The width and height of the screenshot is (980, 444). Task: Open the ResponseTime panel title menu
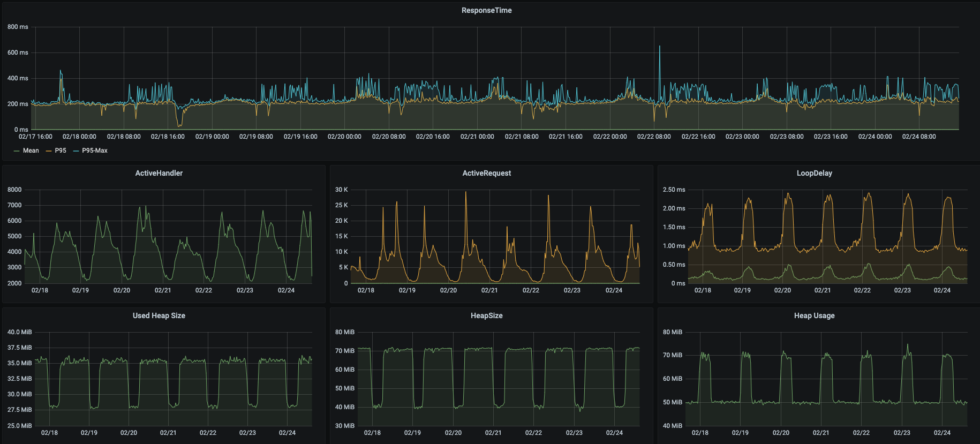pyautogui.click(x=486, y=10)
